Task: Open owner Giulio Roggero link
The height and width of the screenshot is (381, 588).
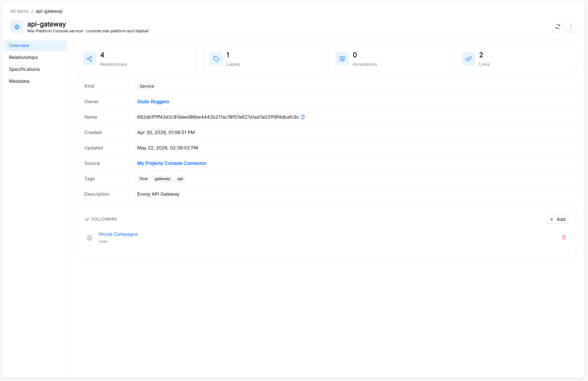Action: pos(153,102)
